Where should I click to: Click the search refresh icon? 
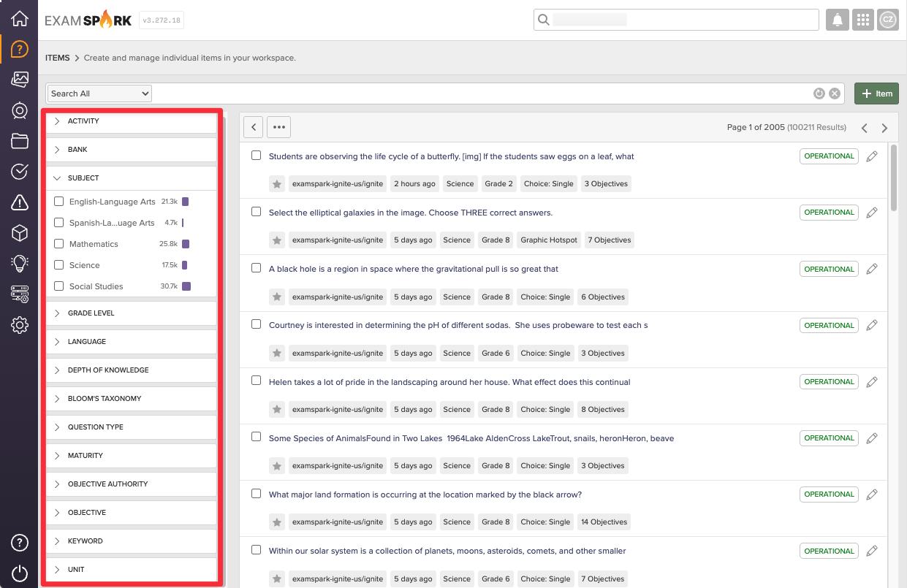tap(819, 93)
